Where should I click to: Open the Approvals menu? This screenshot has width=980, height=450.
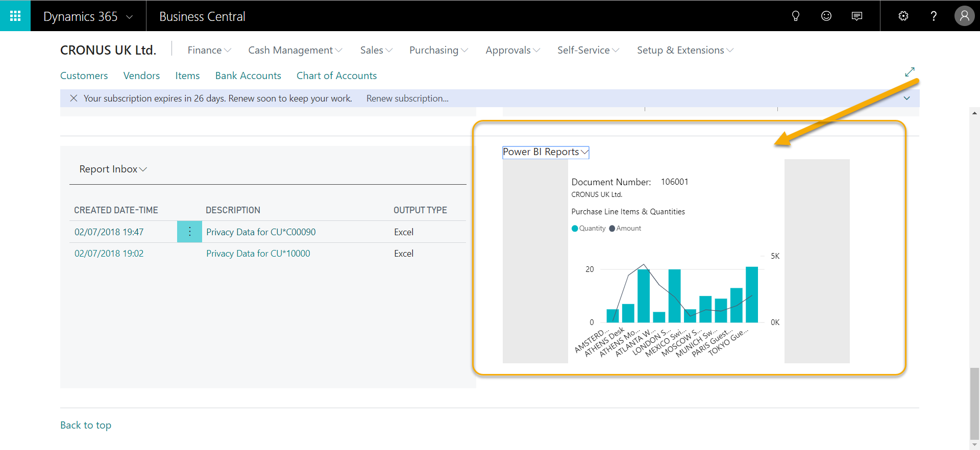coord(512,50)
